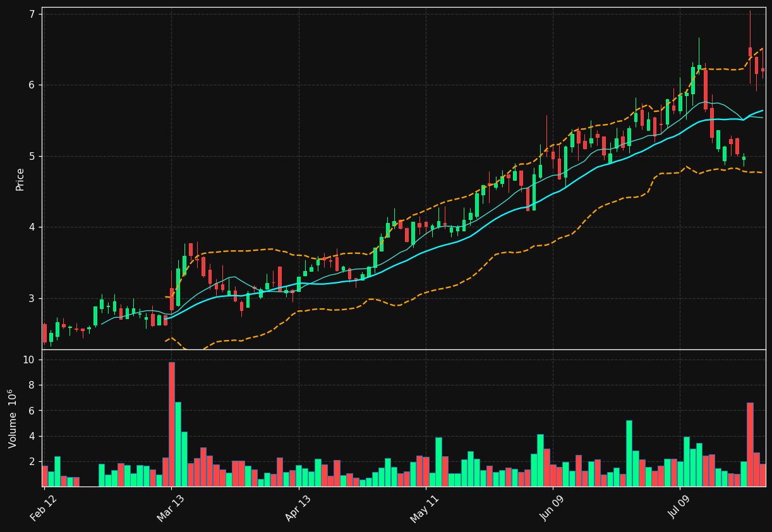The image size is (772, 532).
Task: Select the tall red volume bar after Jul 09
Action: click(750, 445)
